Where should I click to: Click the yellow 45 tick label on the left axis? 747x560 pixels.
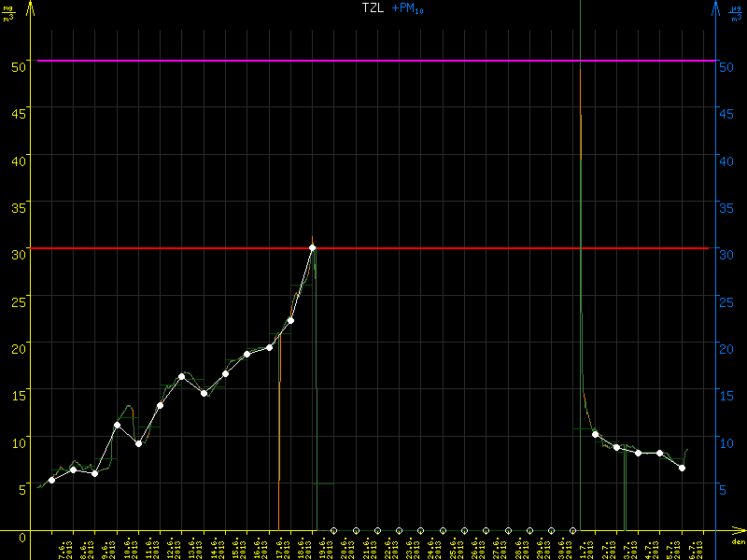pyautogui.click(x=19, y=108)
